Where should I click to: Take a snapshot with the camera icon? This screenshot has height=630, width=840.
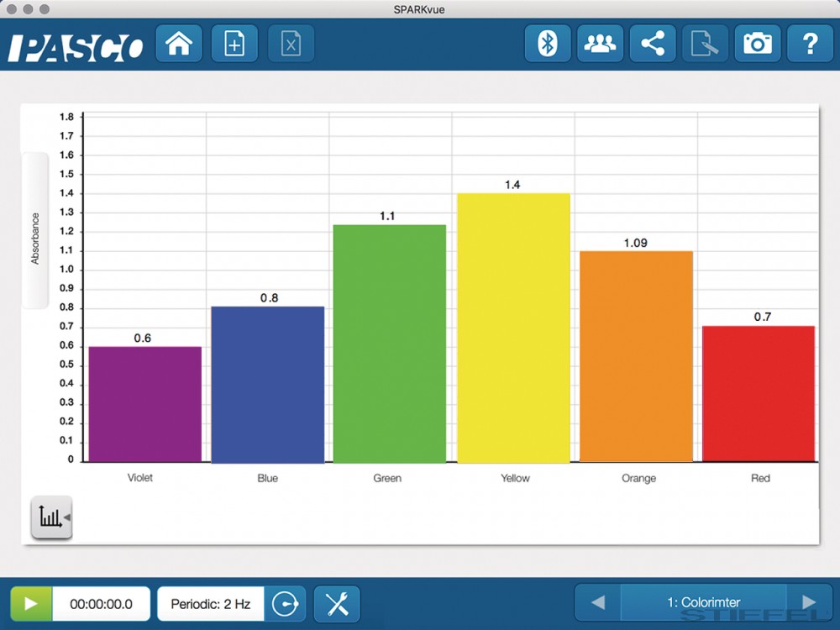click(x=758, y=45)
